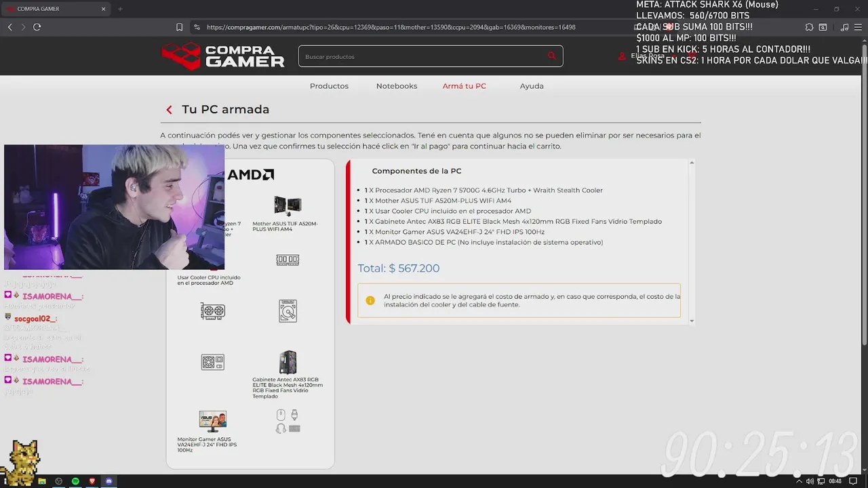Open the notifications center icon
The image size is (868, 488).
(x=852, y=481)
